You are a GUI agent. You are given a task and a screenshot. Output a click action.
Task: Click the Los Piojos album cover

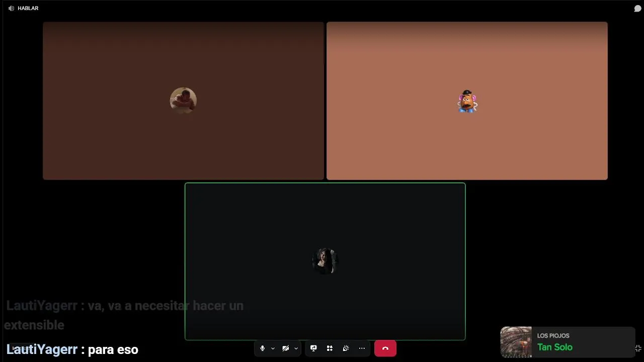[x=516, y=342]
